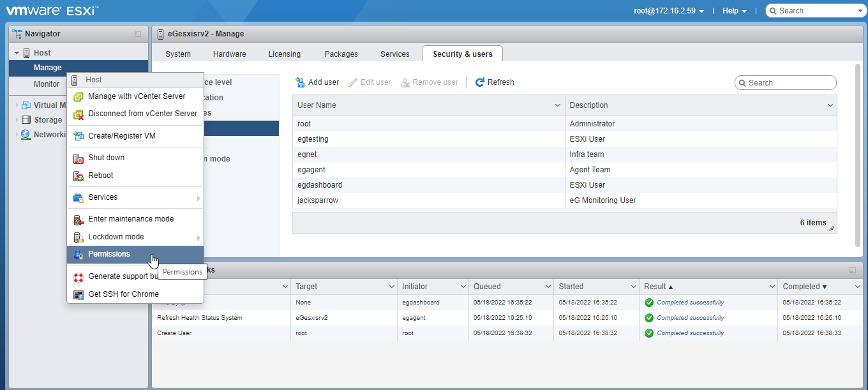Minimize the Navigator panel
868x390 pixels.
coord(138,34)
